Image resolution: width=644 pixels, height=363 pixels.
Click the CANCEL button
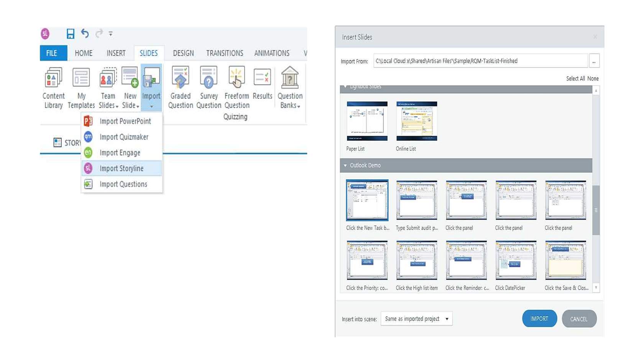579,319
